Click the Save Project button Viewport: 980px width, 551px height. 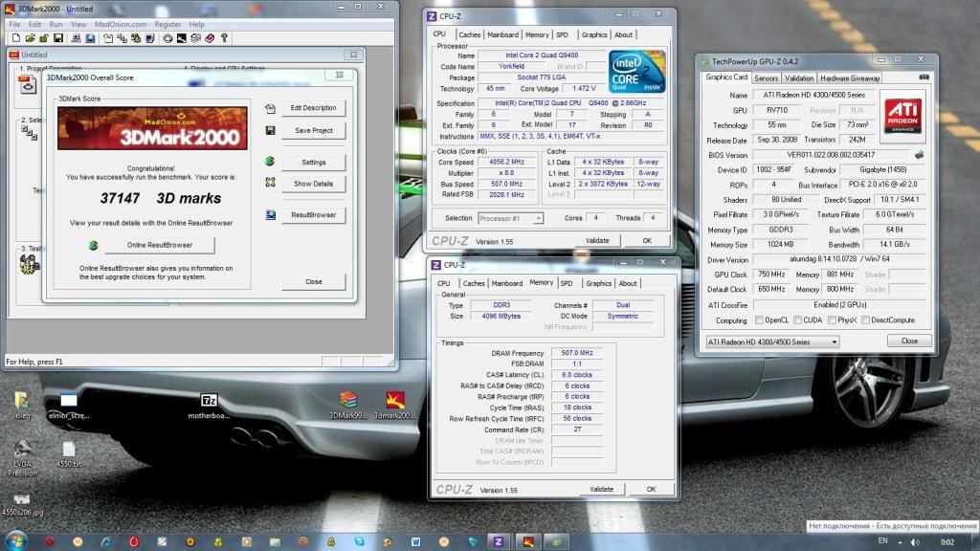pos(313,130)
